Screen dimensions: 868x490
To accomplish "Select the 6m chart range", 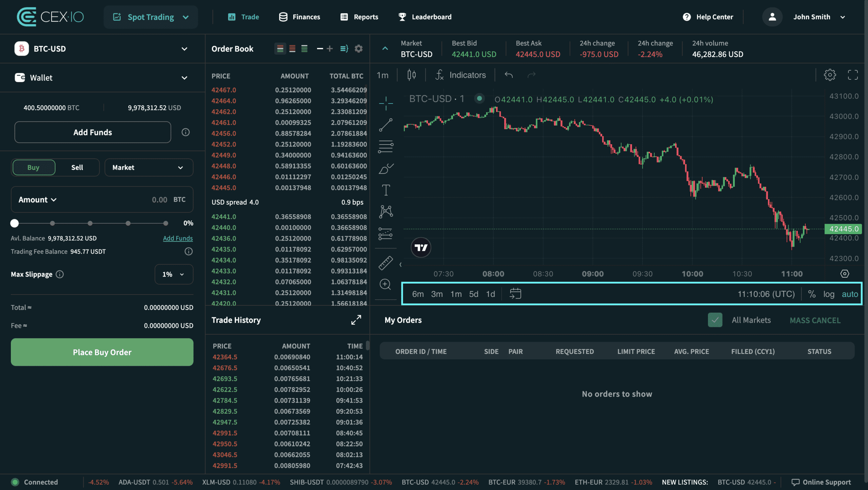I will pyautogui.click(x=418, y=294).
